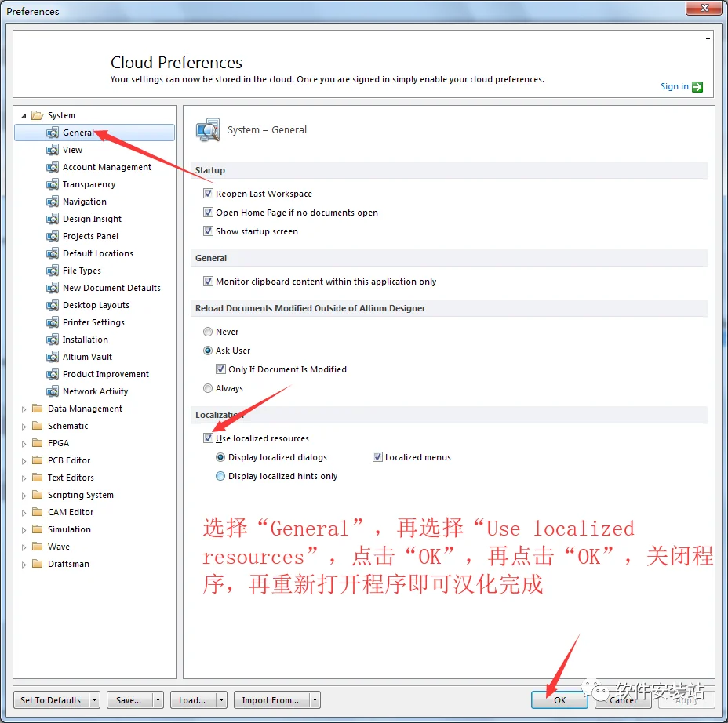
Task: Open the Installation preferences page
Action: coord(85,340)
